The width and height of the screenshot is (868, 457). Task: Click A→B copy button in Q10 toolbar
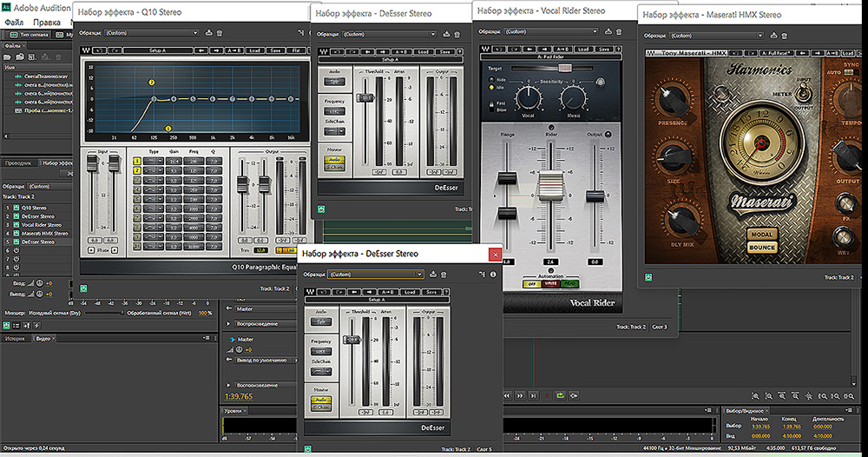pos(233,50)
